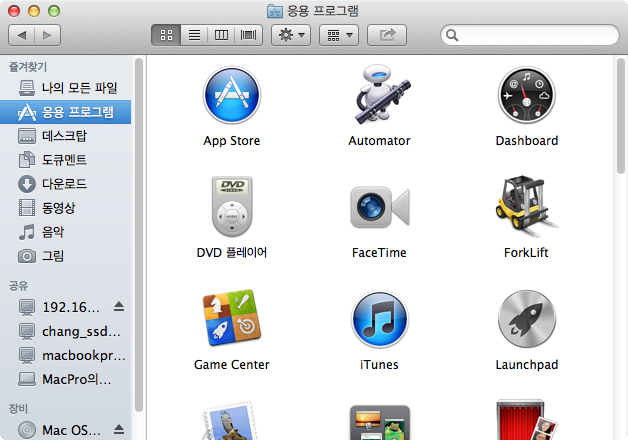Click the 장비 section header
Image resolution: width=628 pixels, height=440 pixels.
[x=18, y=409]
